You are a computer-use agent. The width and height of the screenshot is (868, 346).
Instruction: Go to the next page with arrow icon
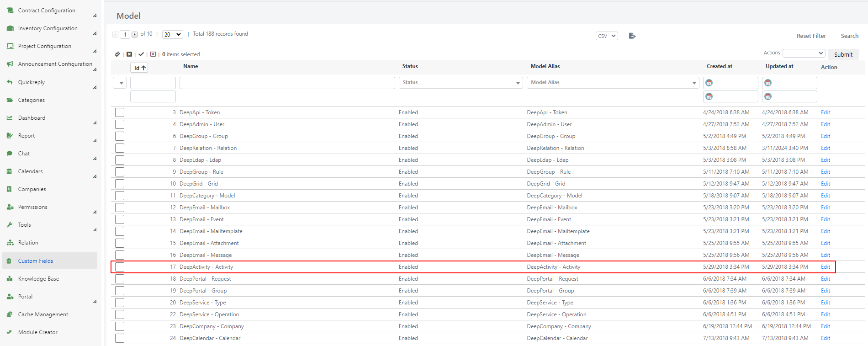pyautogui.click(x=134, y=34)
